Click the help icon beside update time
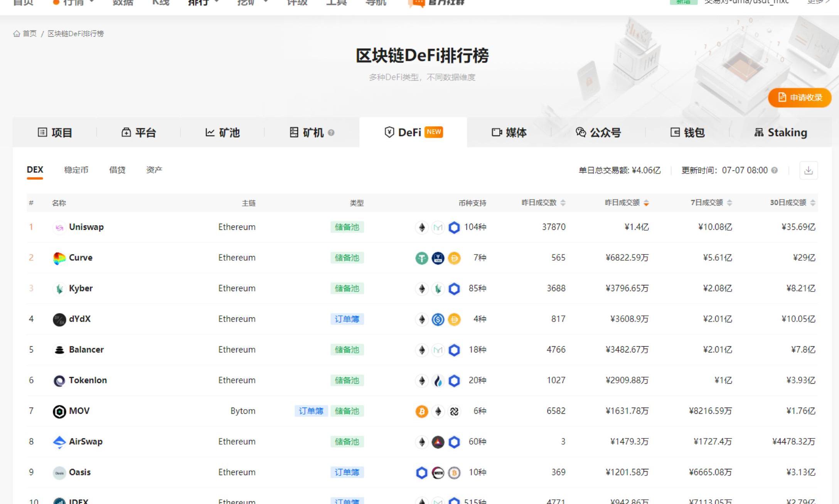Viewport: 839px width, 504px height. (774, 170)
